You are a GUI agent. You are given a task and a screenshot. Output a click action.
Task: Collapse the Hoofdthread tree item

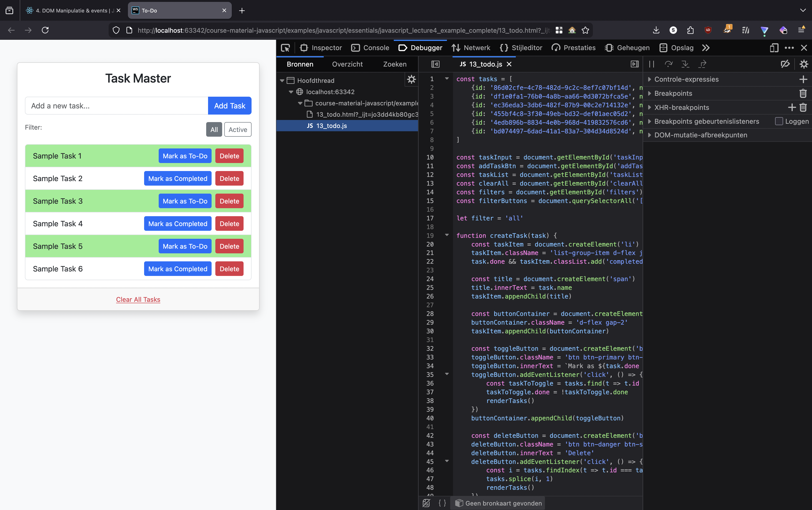click(282, 80)
